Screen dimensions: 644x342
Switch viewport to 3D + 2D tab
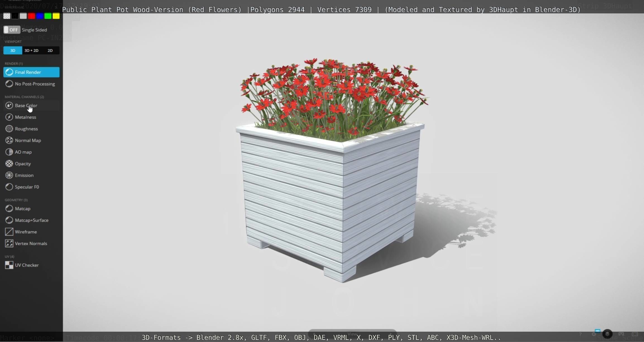(32, 51)
